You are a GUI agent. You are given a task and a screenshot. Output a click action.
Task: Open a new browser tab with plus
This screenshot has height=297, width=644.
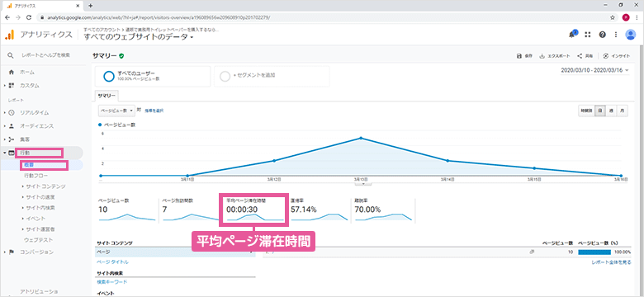[91, 6]
